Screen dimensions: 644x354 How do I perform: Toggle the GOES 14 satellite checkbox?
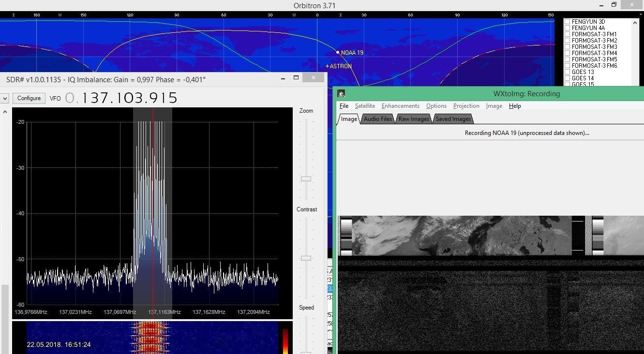[x=568, y=78]
